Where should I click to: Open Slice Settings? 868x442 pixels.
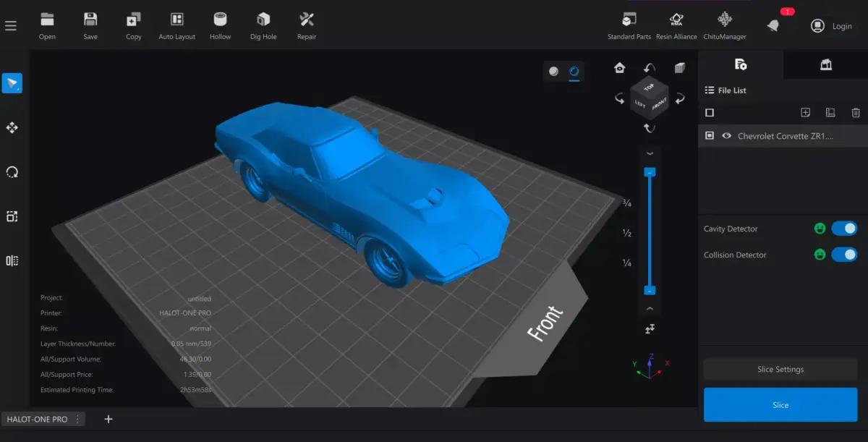780,369
